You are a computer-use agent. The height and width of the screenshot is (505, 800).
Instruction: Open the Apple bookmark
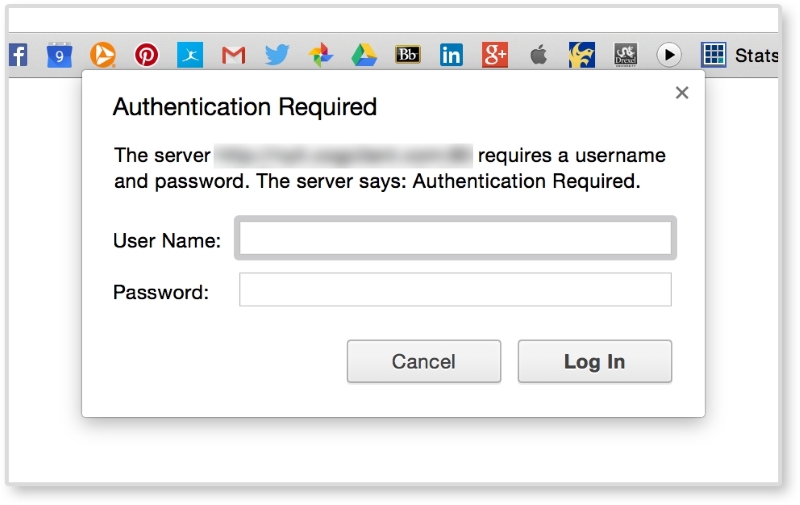[539, 55]
